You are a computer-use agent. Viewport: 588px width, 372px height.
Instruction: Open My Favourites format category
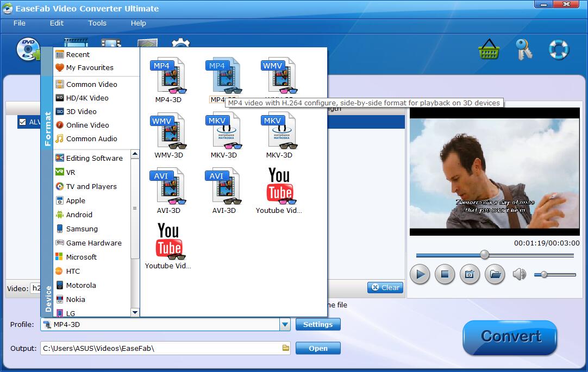97,68
